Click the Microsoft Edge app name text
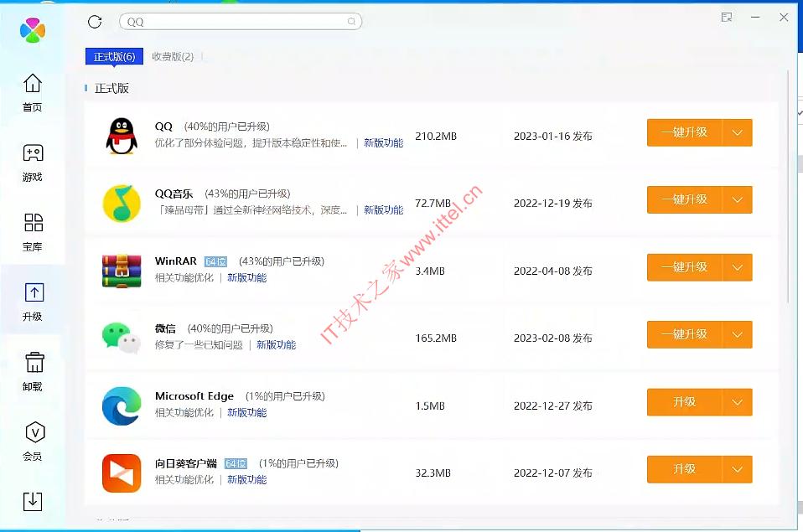 coord(194,395)
